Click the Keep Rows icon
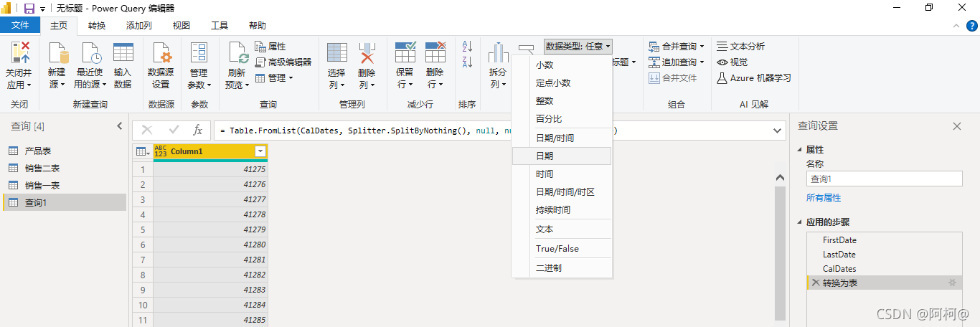Image resolution: width=980 pixels, height=327 pixels. [x=405, y=52]
